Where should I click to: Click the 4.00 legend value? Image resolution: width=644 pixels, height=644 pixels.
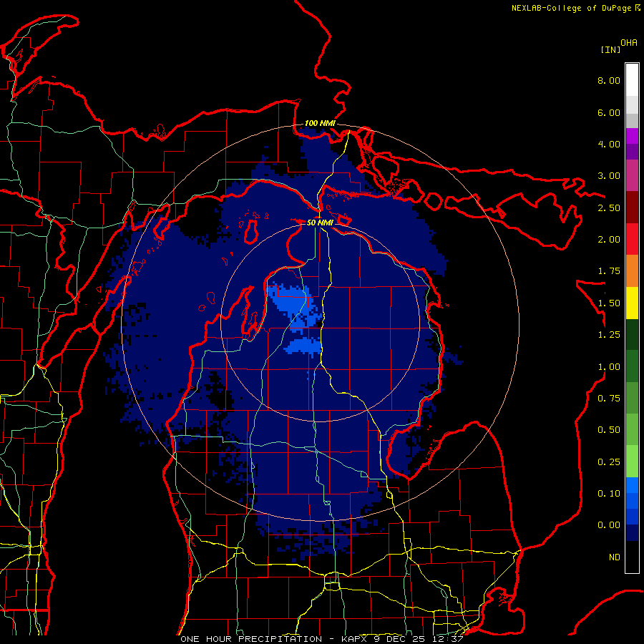[x=609, y=144]
